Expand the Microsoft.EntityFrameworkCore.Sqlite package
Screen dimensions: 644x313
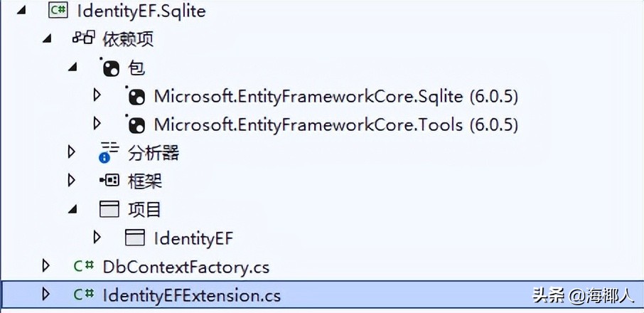(97, 95)
